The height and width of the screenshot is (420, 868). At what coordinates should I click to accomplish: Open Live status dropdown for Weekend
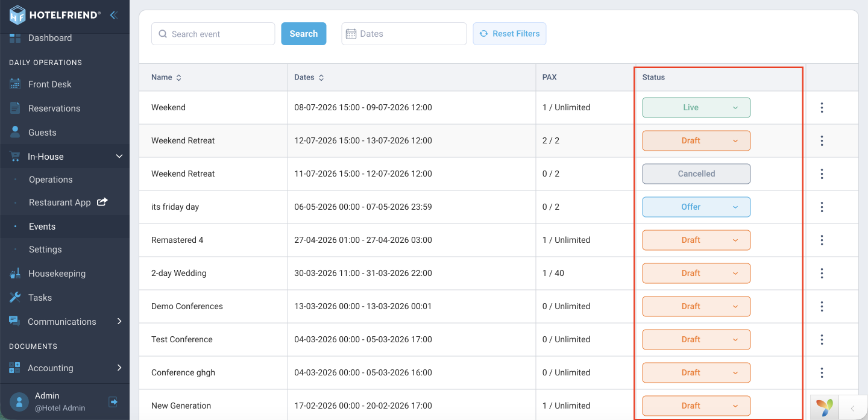tap(696, 107)
